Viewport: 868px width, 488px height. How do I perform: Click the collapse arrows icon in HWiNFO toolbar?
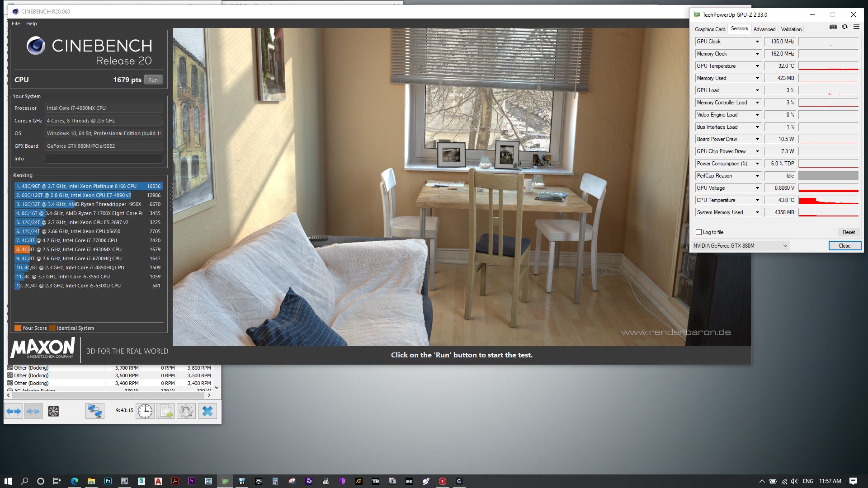click(33, 411)
